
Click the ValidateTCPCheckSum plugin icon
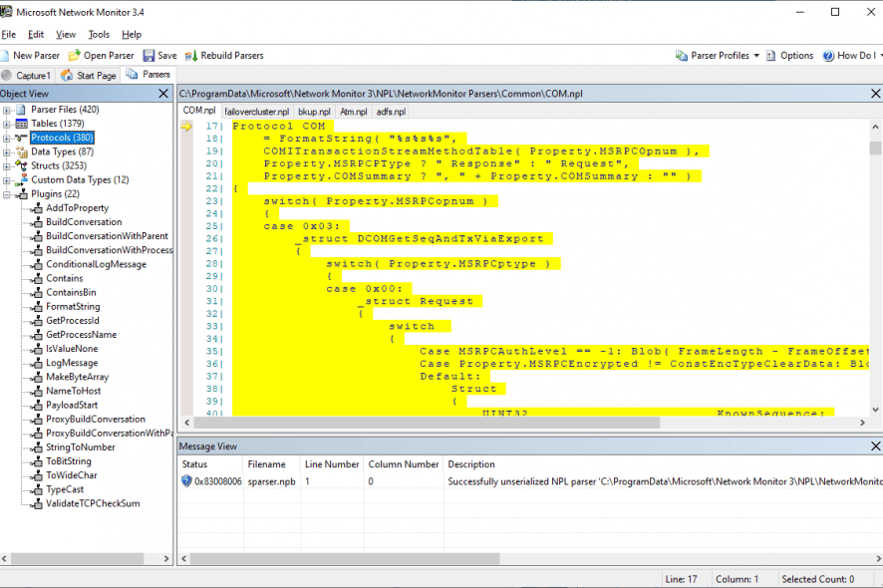click(37, 503)
